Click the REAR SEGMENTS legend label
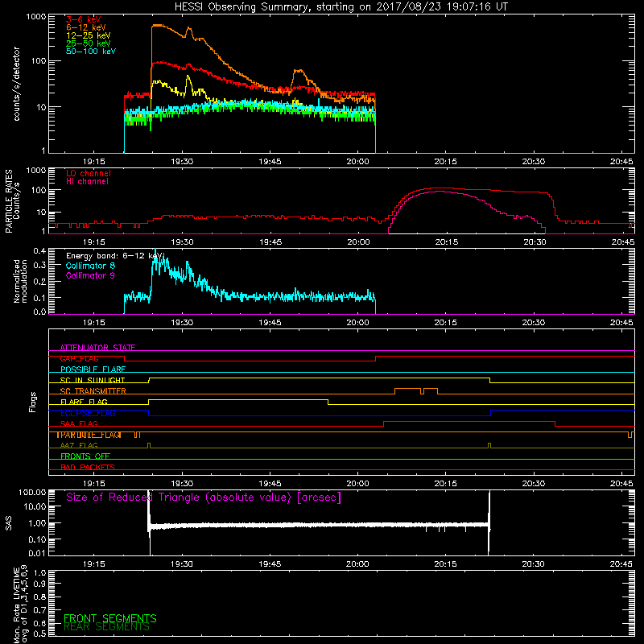The image size is (644, 644). tap(106, 627)
